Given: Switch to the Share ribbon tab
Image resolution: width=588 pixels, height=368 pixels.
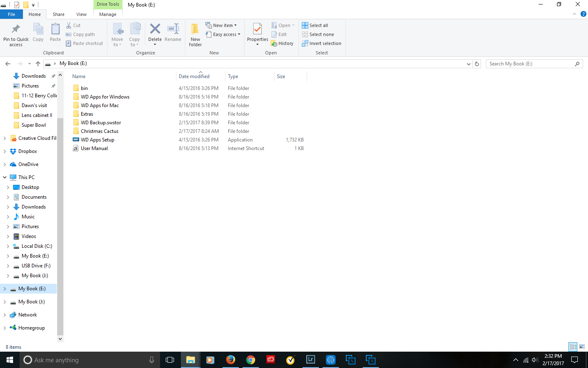Looking at the screenshot, I should (x=58, y=14).
